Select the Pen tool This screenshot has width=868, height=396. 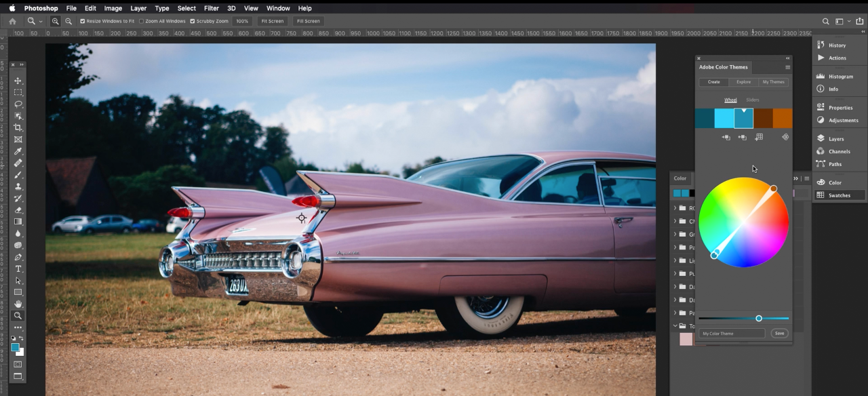click(x=18, y=257)
